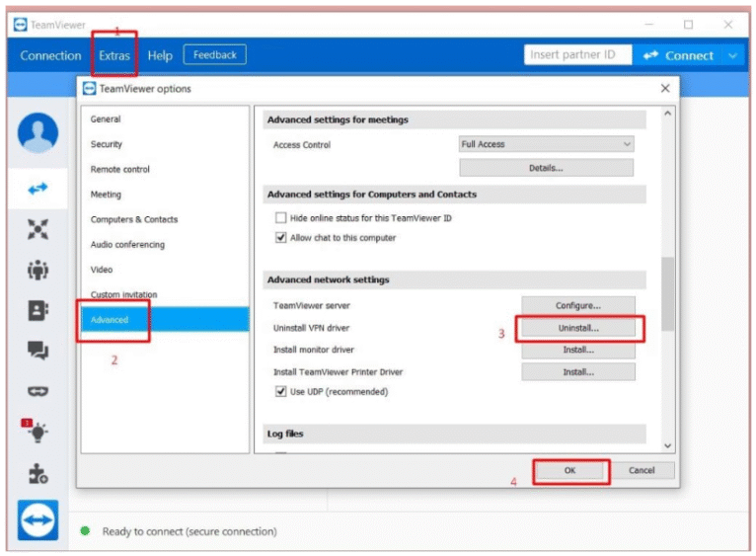Image resolution: width=756 pixels, height=556 pixels.
Task: Click the 'Access Control' label
Action: click(302, 144)
